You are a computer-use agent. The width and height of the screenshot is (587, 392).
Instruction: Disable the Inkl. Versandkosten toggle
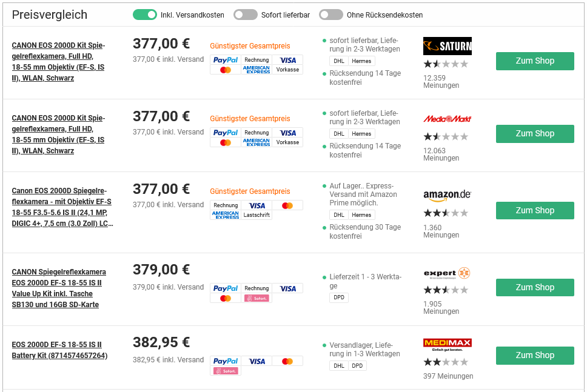click(x=145, y=15)
